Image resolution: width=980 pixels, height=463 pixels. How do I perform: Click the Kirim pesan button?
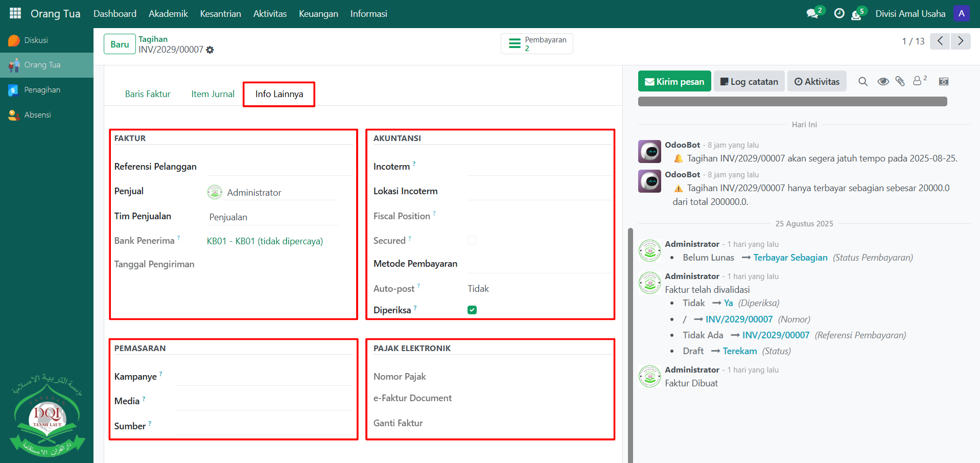(x=674, y=82)
